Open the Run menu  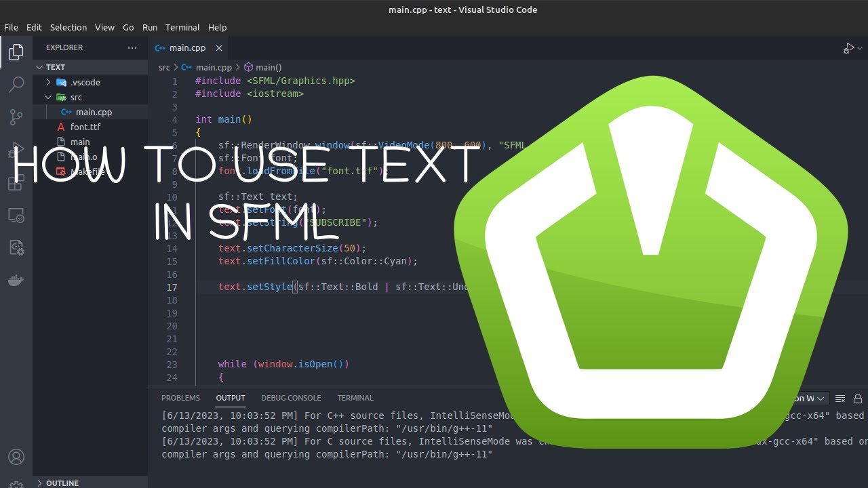click(x=150, y=27)
